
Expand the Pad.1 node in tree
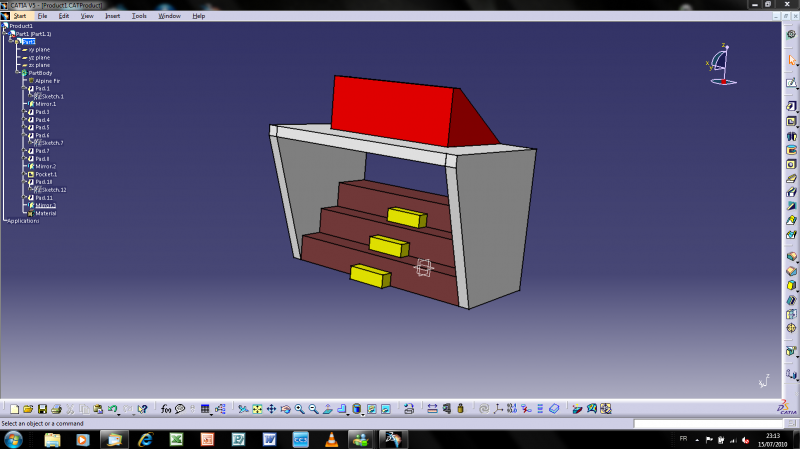pyautogui.click(x=25, y=89)
